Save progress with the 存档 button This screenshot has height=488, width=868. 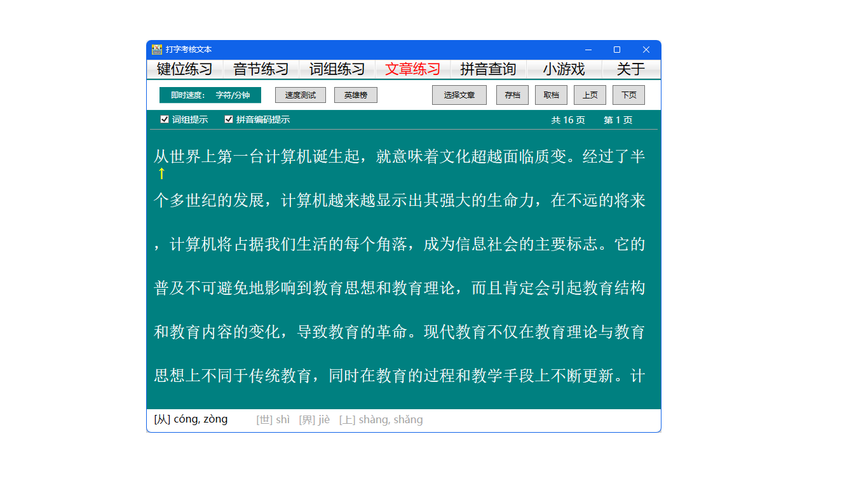[512, 95]
